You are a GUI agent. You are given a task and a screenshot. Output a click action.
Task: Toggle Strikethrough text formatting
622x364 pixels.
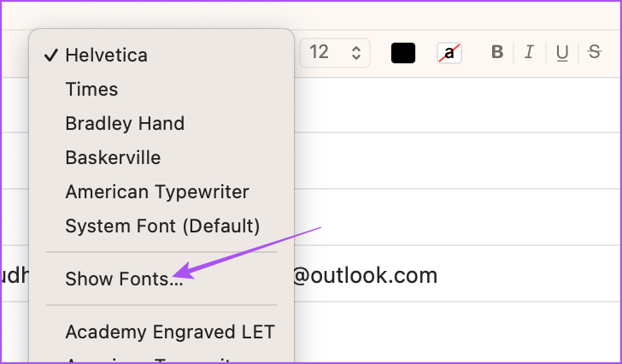pos(594,52)
